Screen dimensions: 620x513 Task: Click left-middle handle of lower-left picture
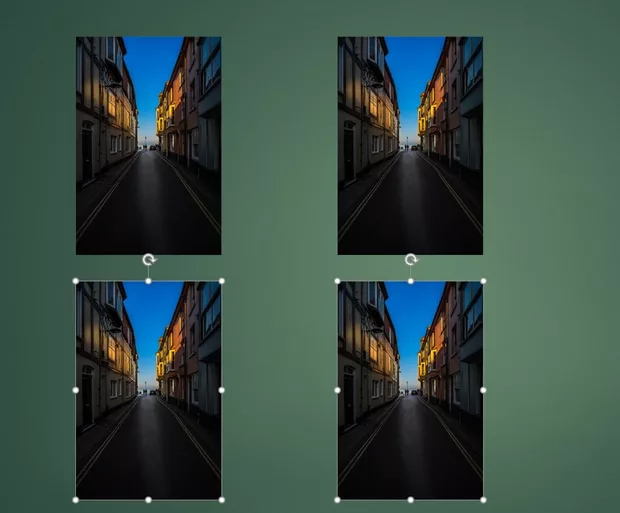(76, 390)
